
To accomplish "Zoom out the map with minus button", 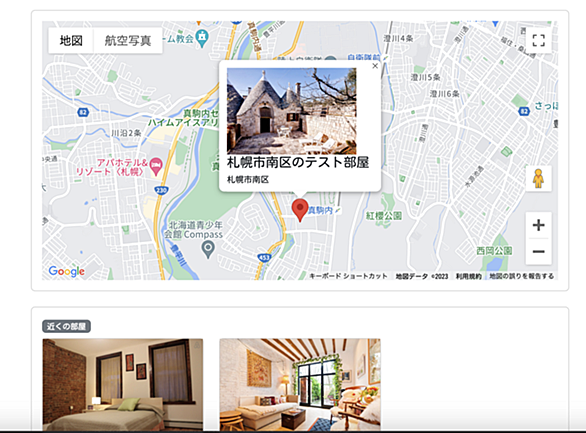I will pos(539,251).
